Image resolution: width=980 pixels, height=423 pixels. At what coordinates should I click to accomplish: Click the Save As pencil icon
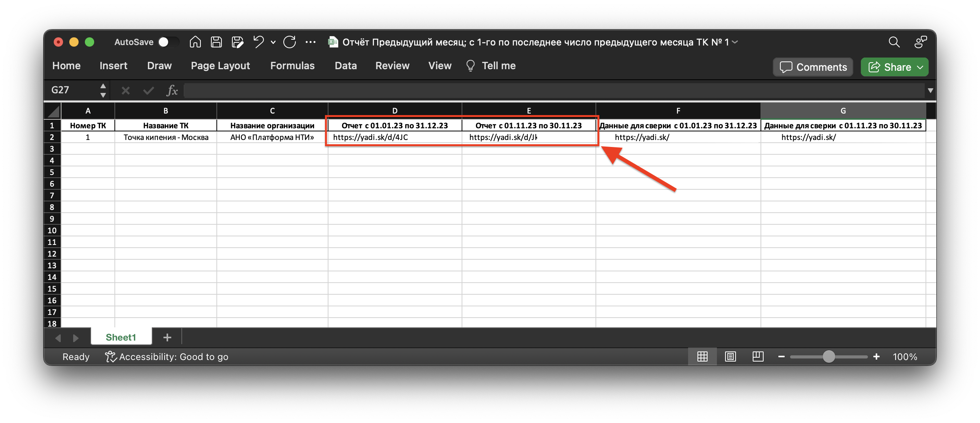[x=237, y=42]
